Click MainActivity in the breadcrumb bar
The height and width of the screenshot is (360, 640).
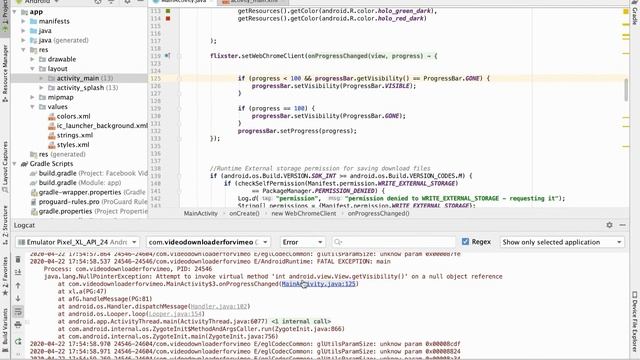point(200,213)
